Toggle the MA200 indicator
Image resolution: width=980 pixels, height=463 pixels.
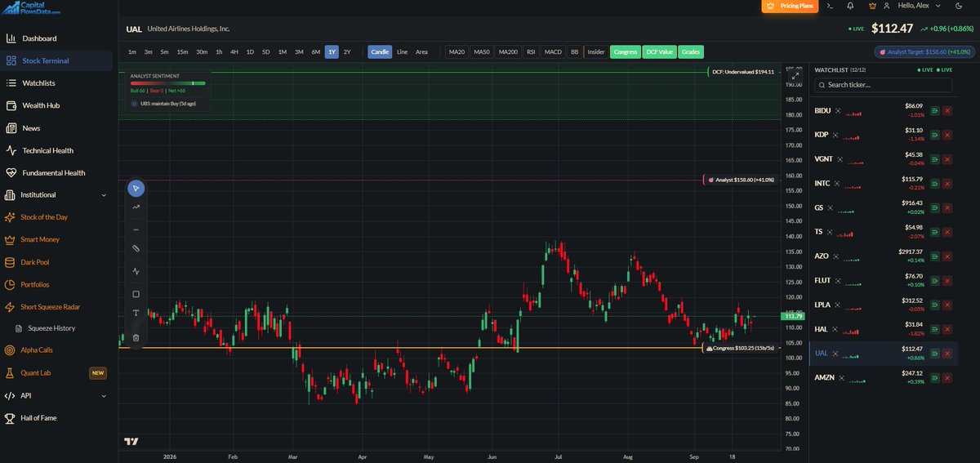click(x=508, y=52)
